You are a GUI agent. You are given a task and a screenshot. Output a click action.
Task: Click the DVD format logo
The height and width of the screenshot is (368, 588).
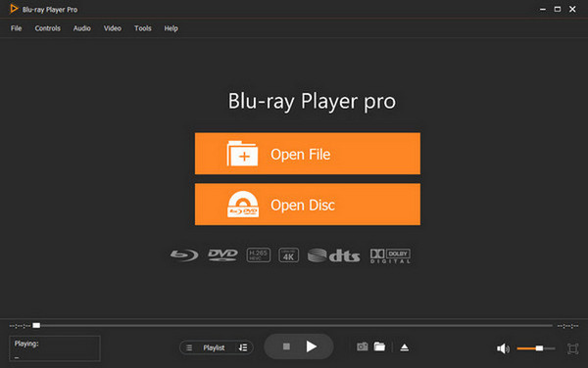tap(222, 254)
